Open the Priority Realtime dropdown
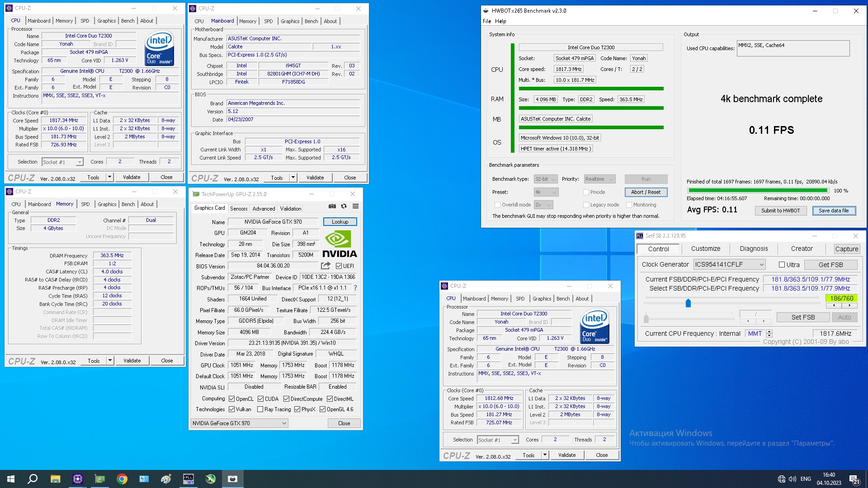This screenshot has width=868, height=488. click(x=599, y=179)
